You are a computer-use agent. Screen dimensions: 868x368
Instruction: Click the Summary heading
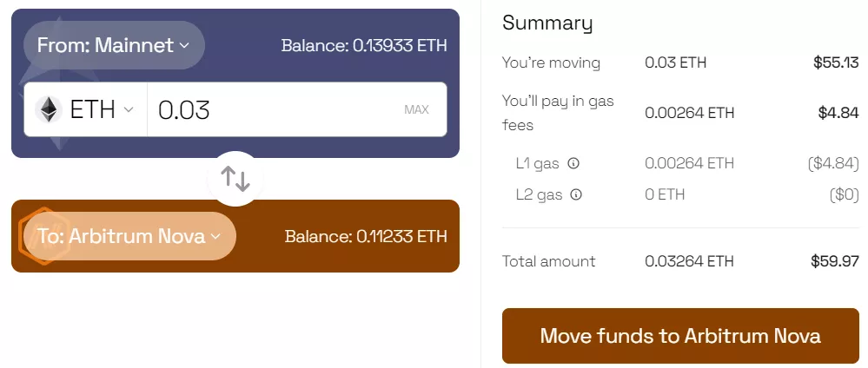tap(547, 23)
